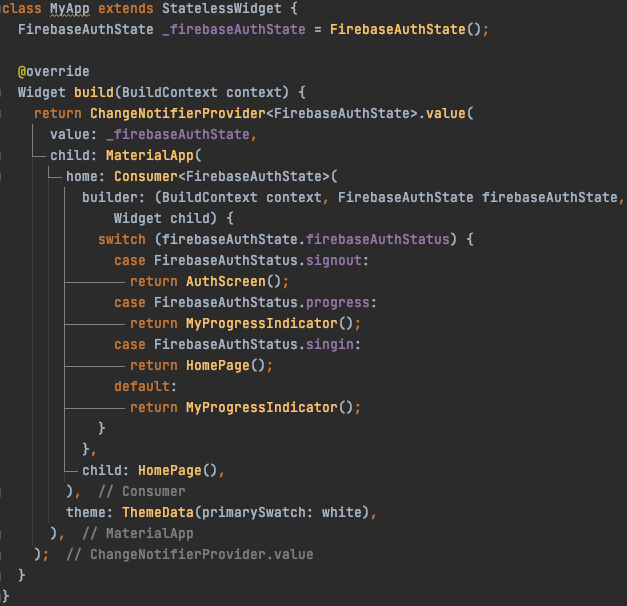Click the white swatch value

[341, 512]
